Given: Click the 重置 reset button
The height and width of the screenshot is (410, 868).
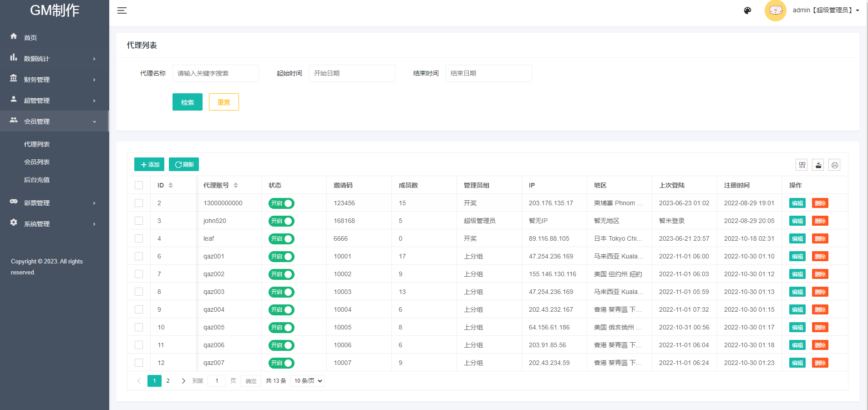Looking at the screenshot, I should [223, 102].
